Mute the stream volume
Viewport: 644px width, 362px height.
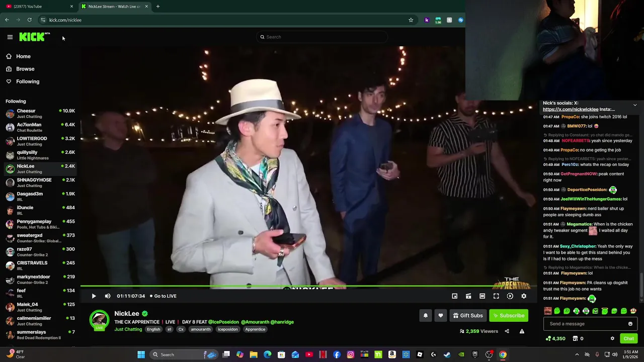pos(107,296)
